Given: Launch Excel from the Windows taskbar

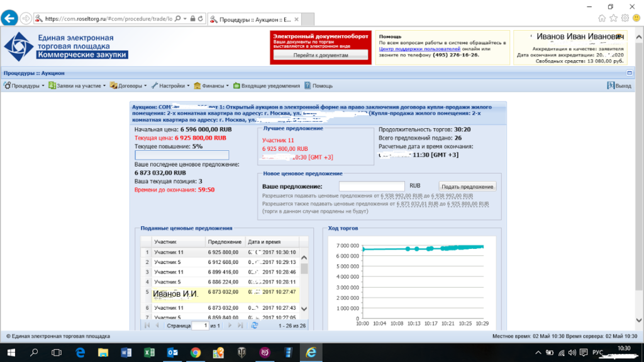Looking at the screenshot, I should pos(149,353).
